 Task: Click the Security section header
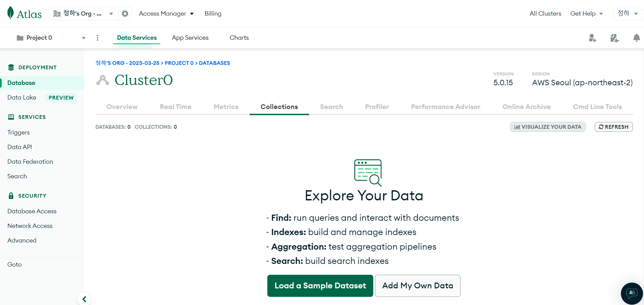tap(32, 196)
